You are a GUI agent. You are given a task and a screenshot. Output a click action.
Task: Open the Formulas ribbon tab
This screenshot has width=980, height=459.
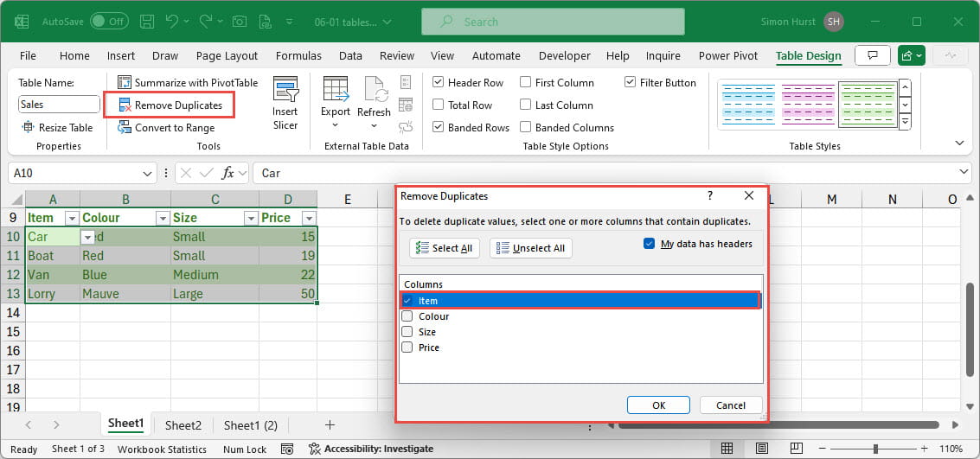[298, 56]
